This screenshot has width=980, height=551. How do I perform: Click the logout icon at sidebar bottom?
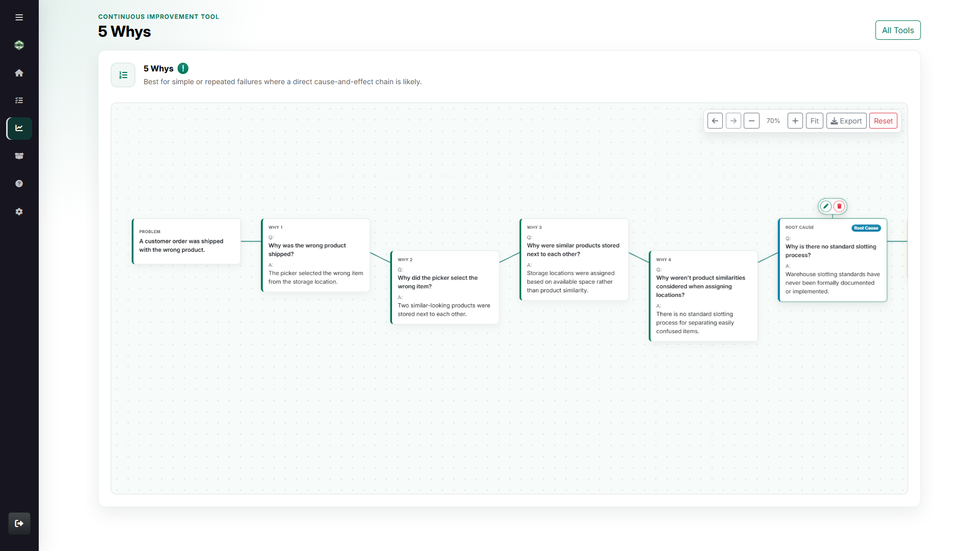(x=19, y=523)
